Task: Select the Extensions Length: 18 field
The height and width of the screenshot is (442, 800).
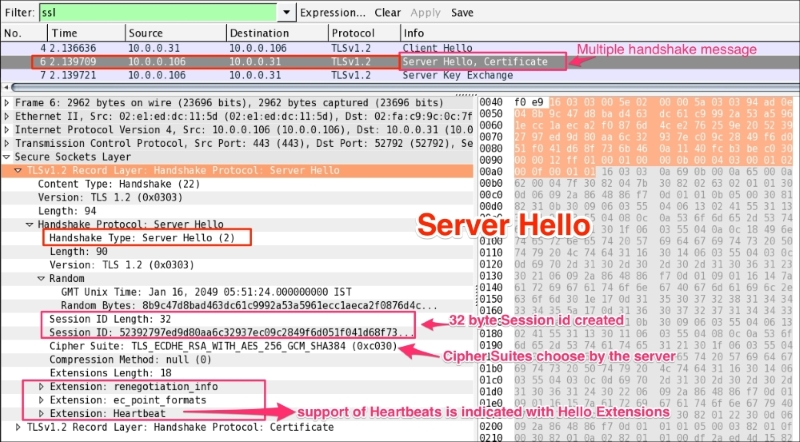Action: pos(110,373)
